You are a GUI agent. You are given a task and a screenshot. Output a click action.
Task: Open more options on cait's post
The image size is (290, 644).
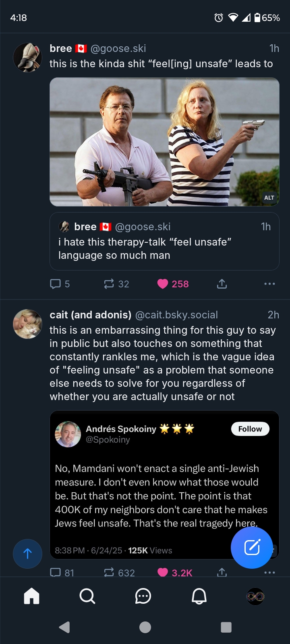tap(269, 572)
